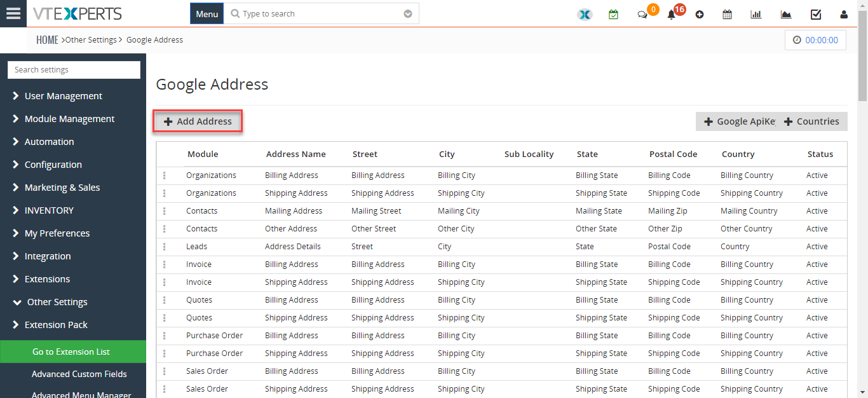This screenshot has height=398, width=868.
Task: Open the calendar grid icon
Action: point(727,14)
